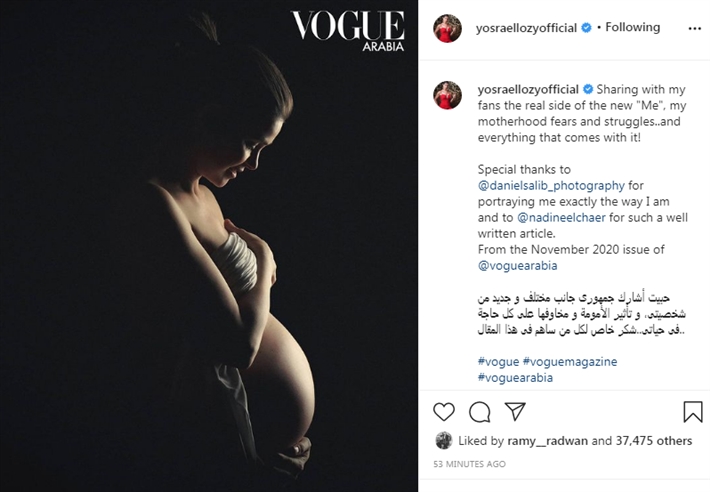Visit the @voguearabia mention
The width and height of the screenshot is (710, 492).
point(518,266)
